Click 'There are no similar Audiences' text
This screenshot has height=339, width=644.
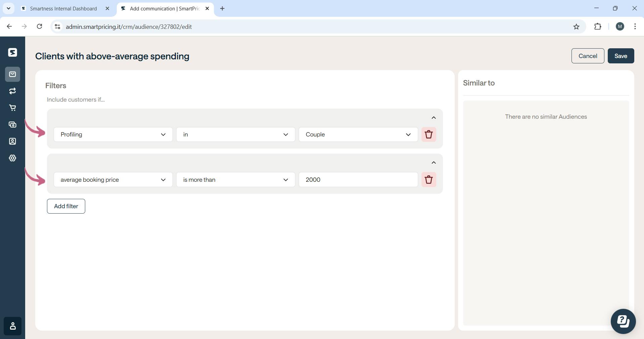point(546,117)
